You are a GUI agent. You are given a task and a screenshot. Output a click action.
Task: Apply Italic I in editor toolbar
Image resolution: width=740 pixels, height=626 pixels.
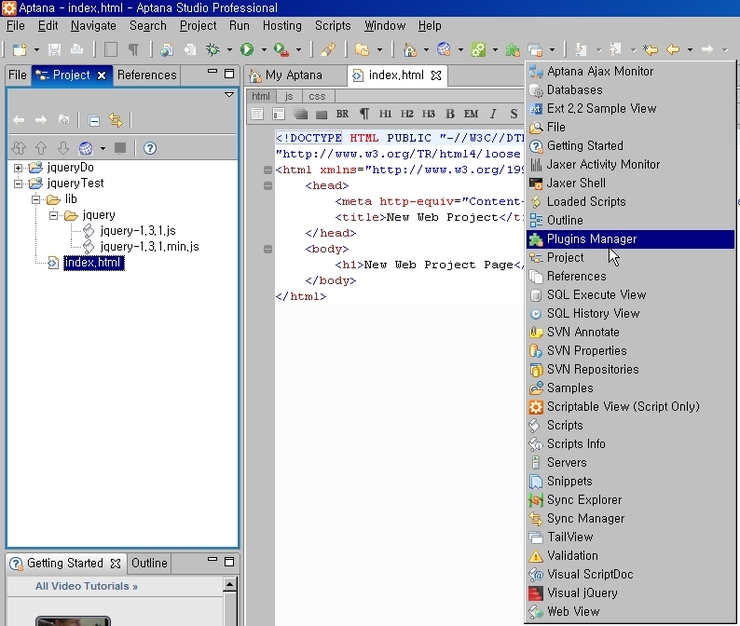[493, 114]
